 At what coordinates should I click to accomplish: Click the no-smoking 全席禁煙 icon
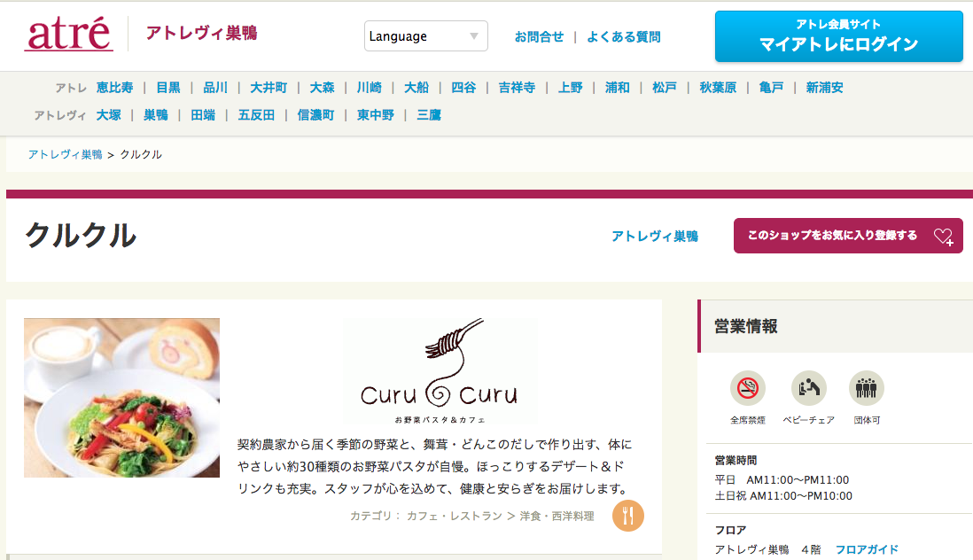click(x=748, y=388)
